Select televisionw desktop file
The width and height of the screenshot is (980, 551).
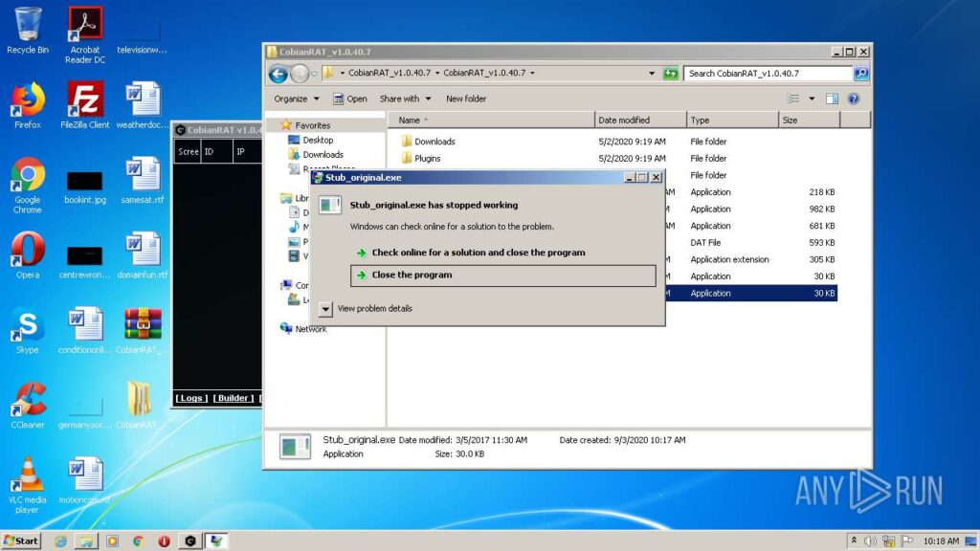click(x=143, y=35)
